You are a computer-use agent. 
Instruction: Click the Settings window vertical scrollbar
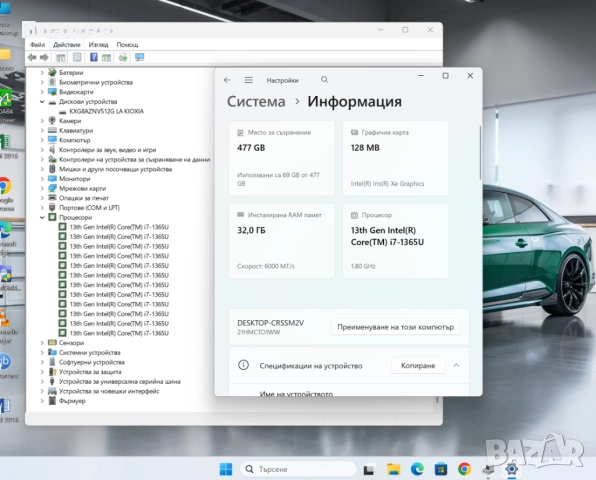[480, 153]
